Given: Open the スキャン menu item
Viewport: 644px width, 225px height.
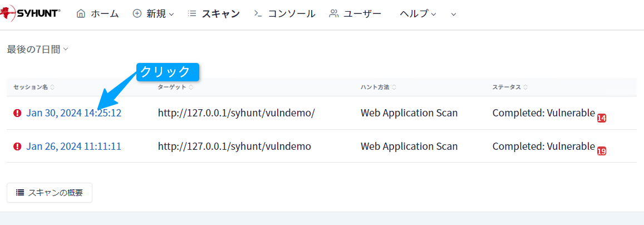Looking at the screenshot, I should point(220,13).
